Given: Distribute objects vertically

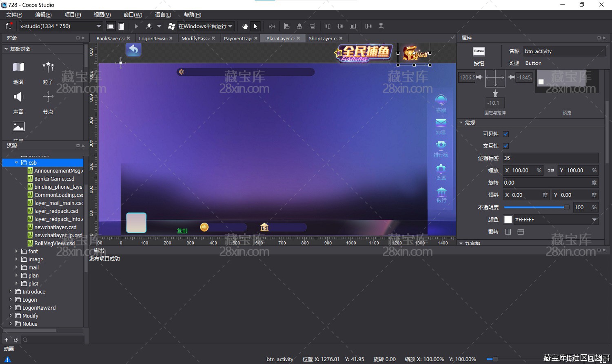Looking at the screenshot, I should 381,26.
